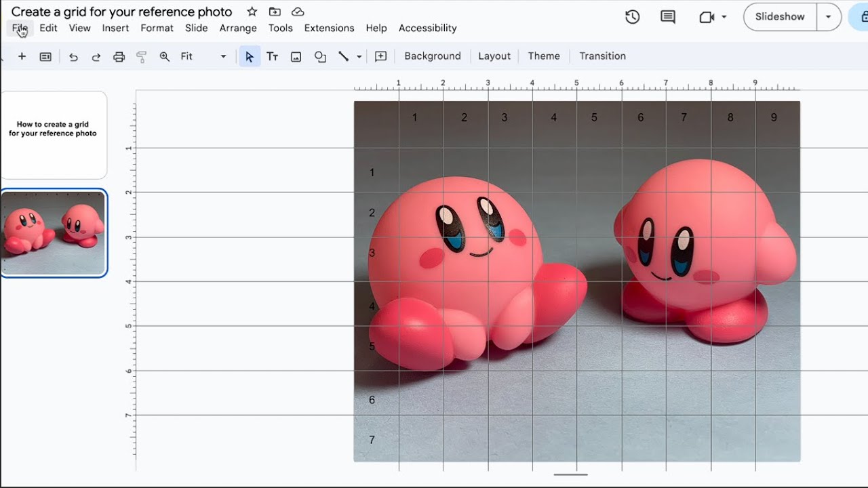
Task: Print the presentation
Action: tap(119, 57)
